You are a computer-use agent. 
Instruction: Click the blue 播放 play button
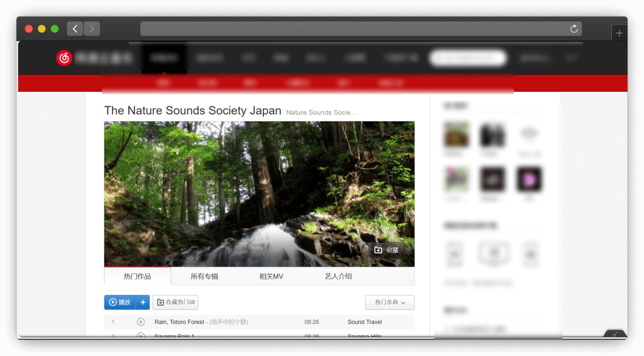coord(120,303)
